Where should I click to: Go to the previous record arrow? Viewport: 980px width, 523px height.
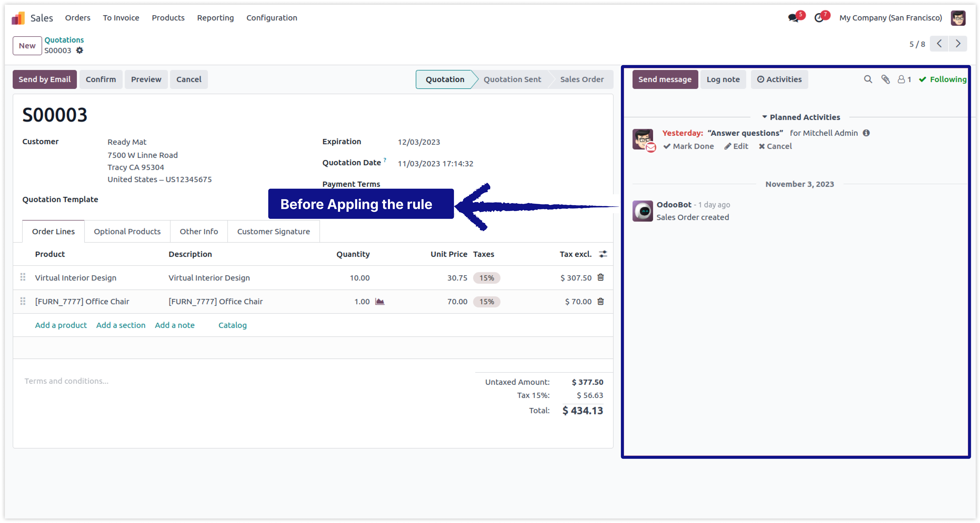939,44
